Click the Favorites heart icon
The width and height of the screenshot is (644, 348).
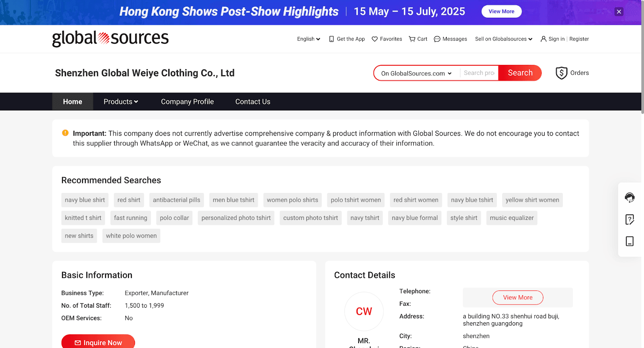pos(375,39)
